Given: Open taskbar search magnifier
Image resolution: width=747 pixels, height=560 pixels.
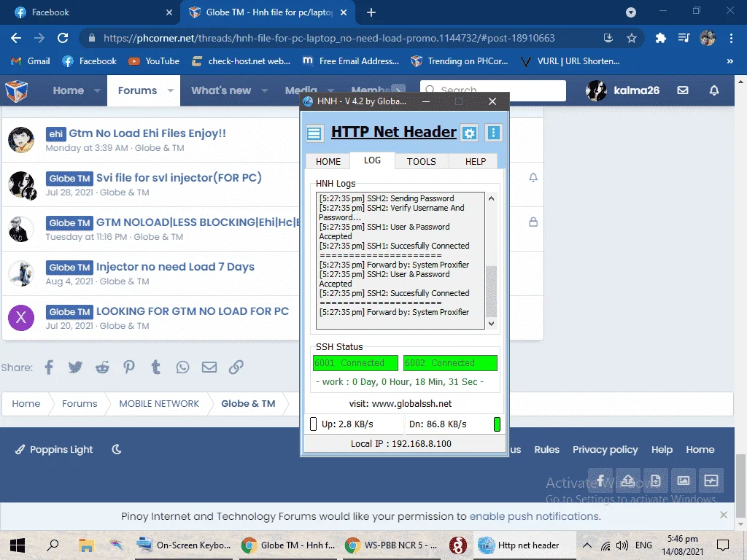Looking at the screenshot, I should pyautogui.click(x=53, y=545).
